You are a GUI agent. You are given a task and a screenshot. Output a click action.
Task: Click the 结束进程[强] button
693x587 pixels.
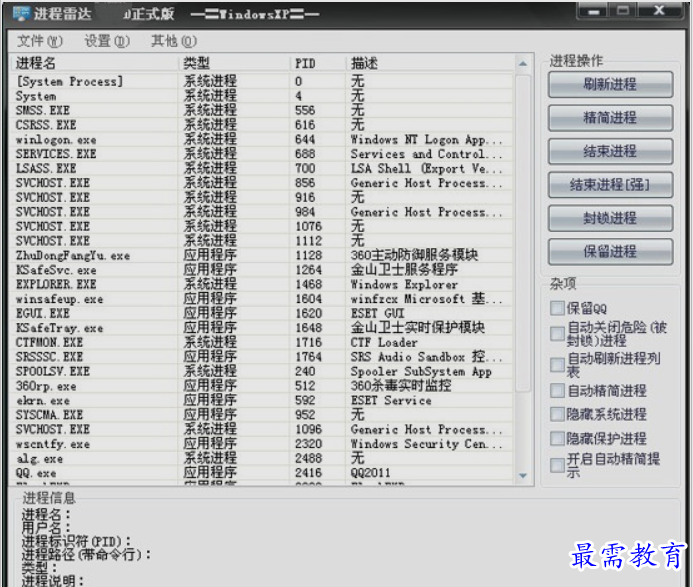610,185
